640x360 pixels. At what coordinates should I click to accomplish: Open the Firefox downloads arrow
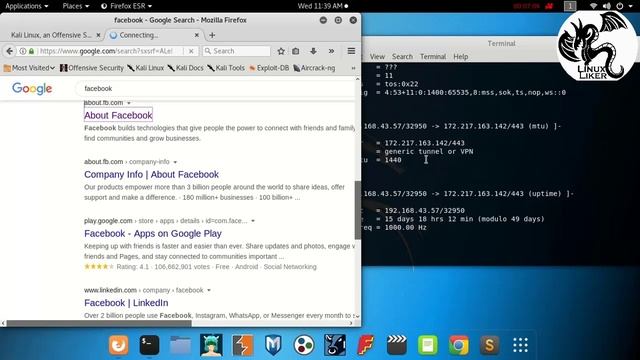tap(313, 51)
